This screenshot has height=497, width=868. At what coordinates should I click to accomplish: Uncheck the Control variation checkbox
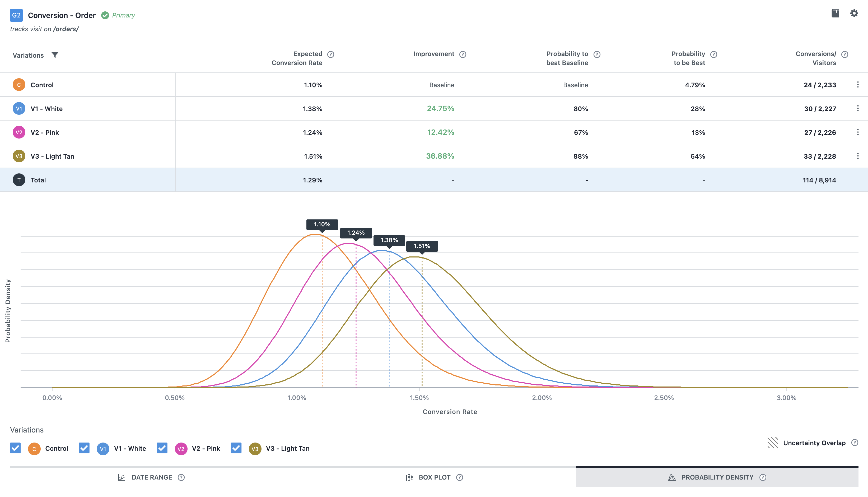(15, 448)
